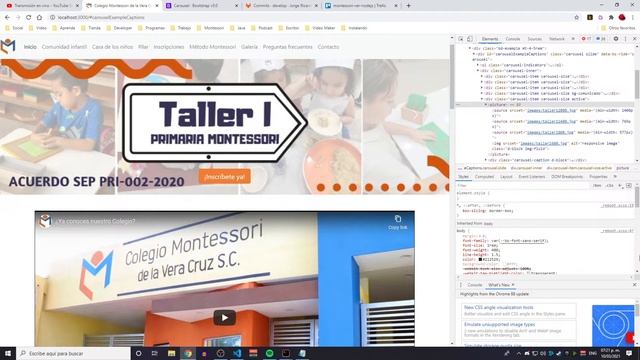Image resolution: width=640 pixels, height=360 pixels.
Task: Click Copy link on the video
Action: (398, 222)
